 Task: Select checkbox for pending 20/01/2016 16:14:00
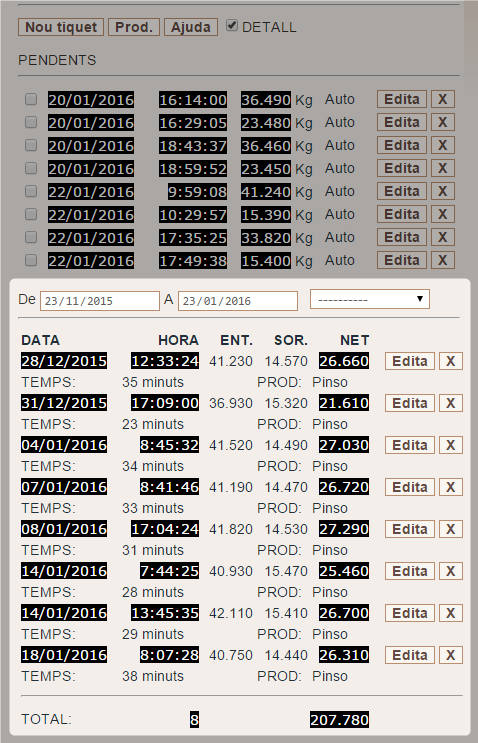(x=31, y=99)
